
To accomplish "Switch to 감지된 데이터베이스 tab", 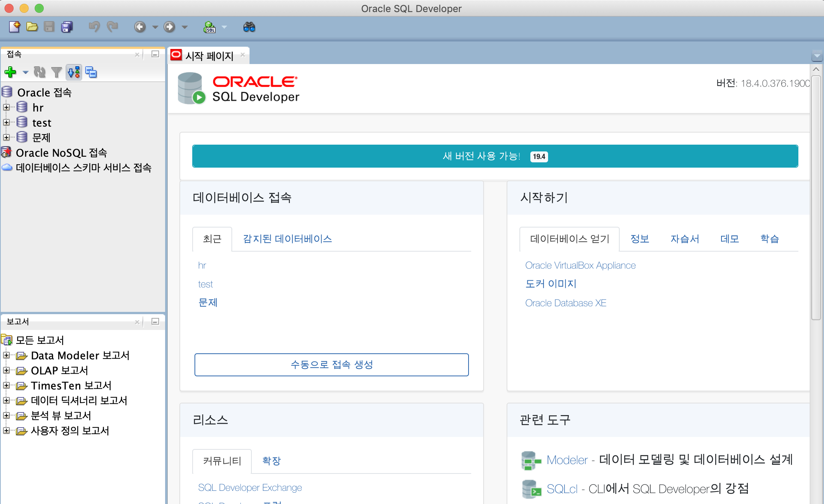I will (287, 239).
